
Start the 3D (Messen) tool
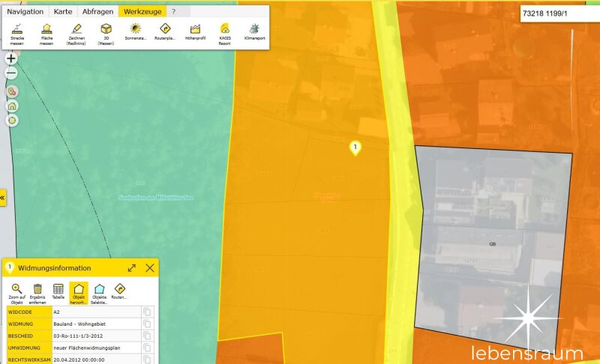[x=106, y=33]
